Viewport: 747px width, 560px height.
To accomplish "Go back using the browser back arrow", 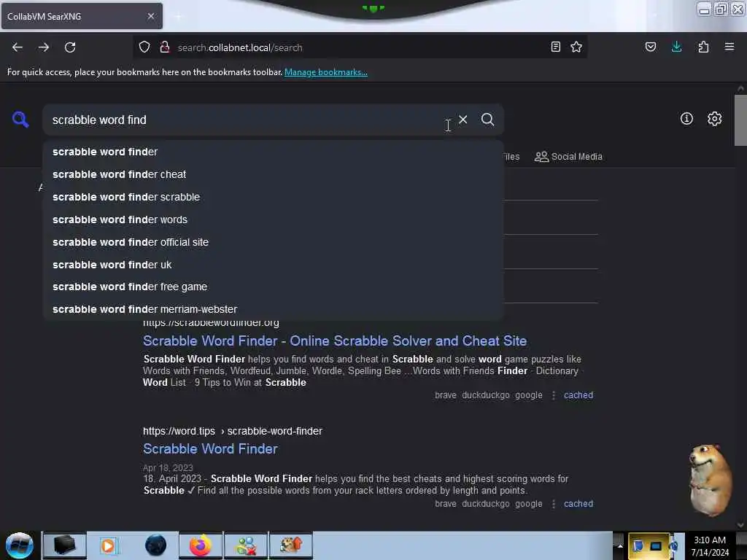I will tap(18, 47).
